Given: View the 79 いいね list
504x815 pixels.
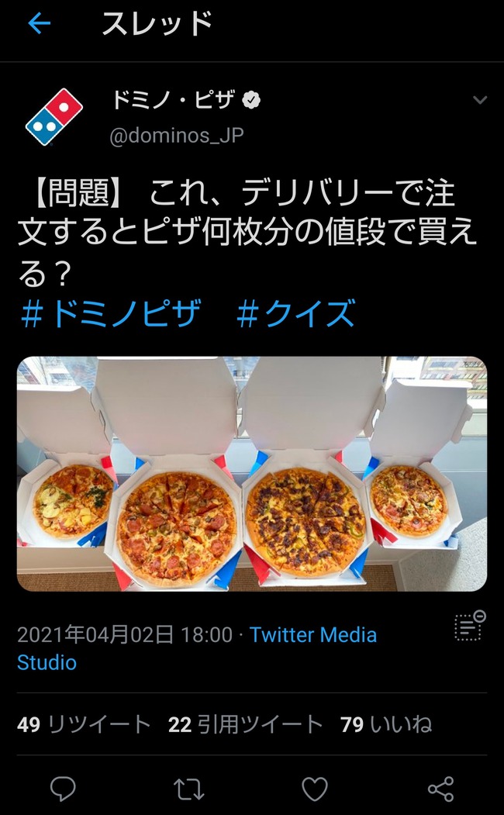Looking at the screenshot, I should (x=386, y=724).
